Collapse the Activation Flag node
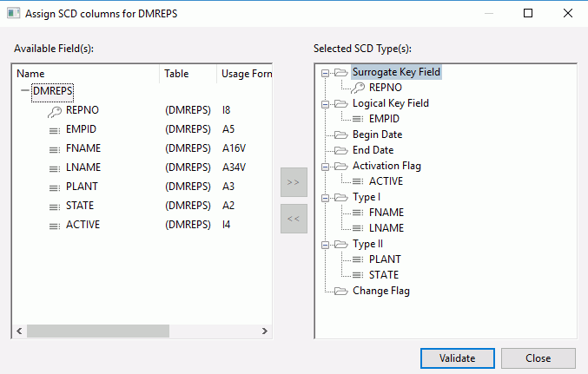The height and width of the screenshot is (374, 588). [x=325, y=167]
